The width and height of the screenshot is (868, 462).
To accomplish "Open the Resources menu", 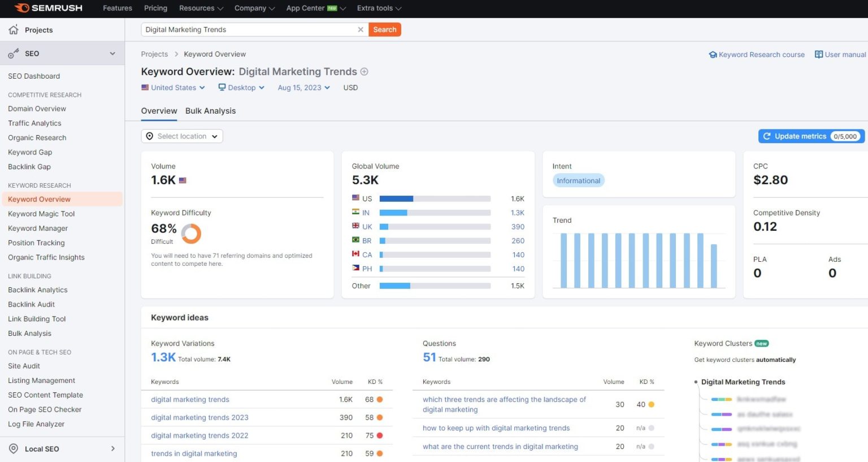I will (x=201, y=8).
